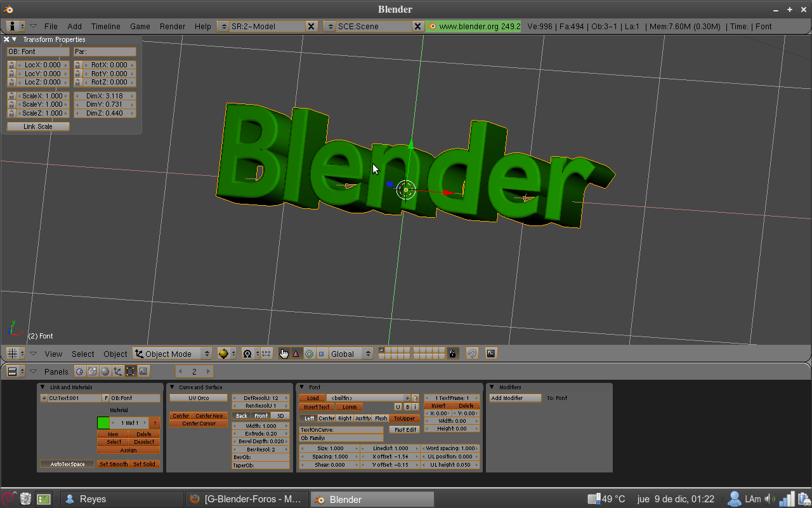The height and width of the screenshot is (508, 812).
Task: Click the Info window type icon
Action: pyautogui.click(x=15, y=26)
